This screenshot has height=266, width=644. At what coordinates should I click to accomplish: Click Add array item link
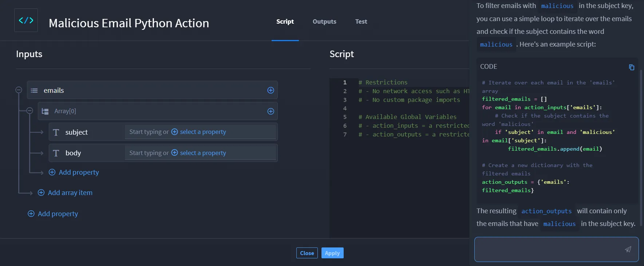65,192
